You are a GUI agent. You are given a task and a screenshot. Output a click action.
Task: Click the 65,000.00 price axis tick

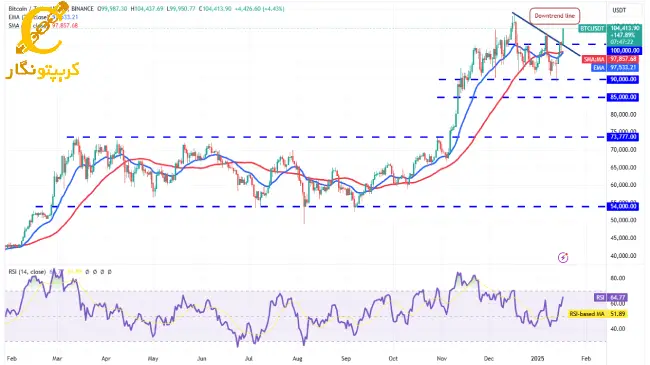pyautogui.click(x=623, y=168)
